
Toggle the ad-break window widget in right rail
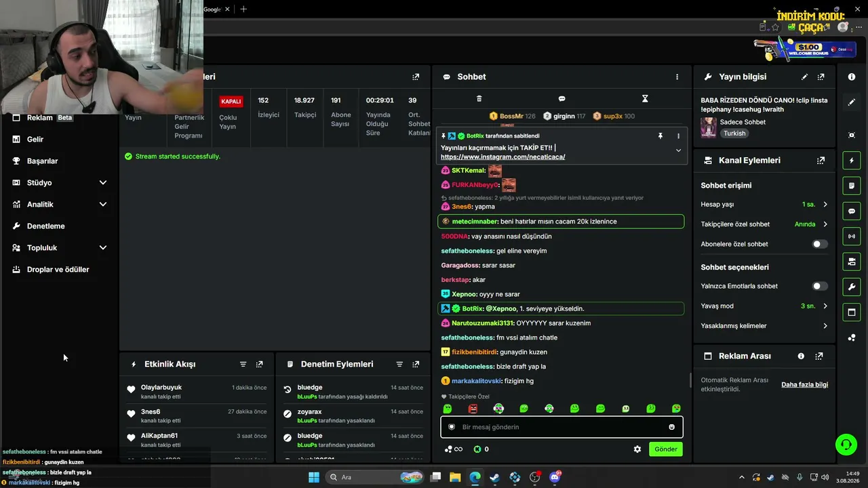pyautogui.click(x=852, y=312)
